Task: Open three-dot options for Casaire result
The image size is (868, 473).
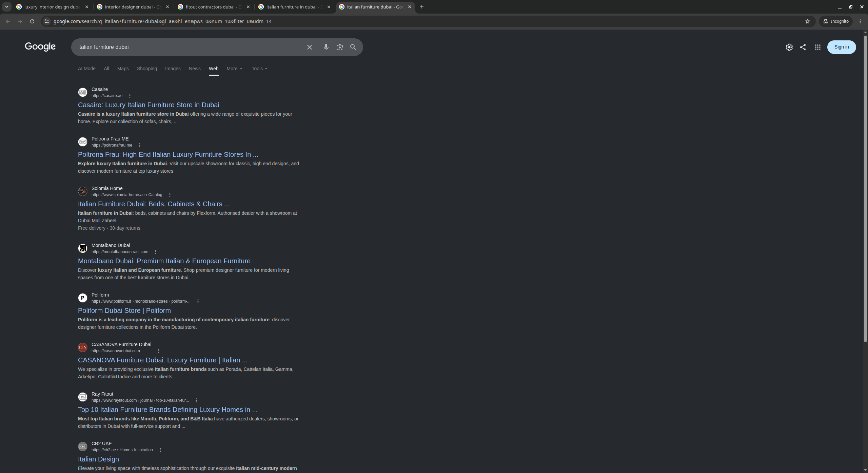Action: [x=130, y=96]
